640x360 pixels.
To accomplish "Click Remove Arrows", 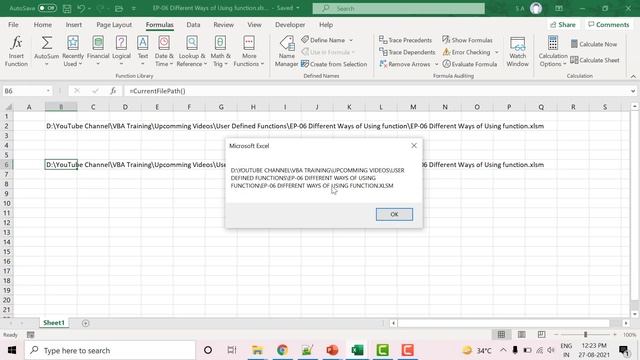I will click(405, 64).
